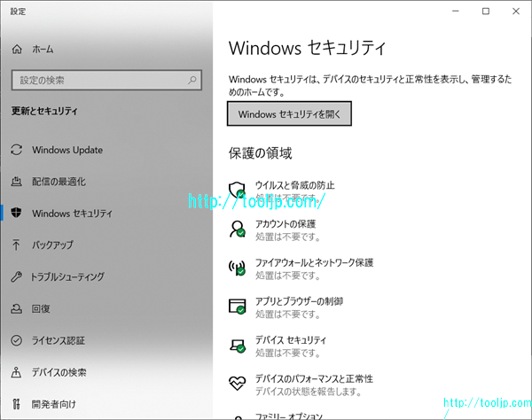Open アカウントの保護 link
Viewport: 532px width, 420px height.
(286, 224)
